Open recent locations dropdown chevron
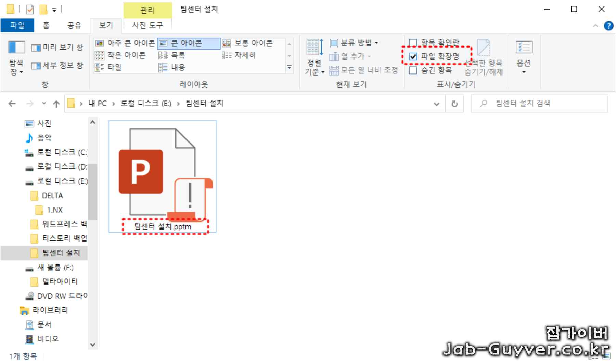616x364 pixels. (44, 104)
